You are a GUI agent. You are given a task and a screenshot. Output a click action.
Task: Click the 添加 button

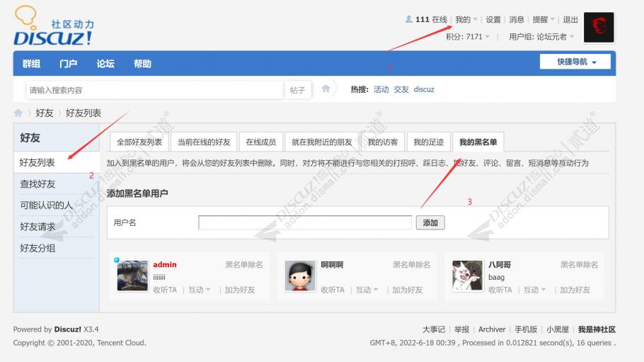click(430, 222)
